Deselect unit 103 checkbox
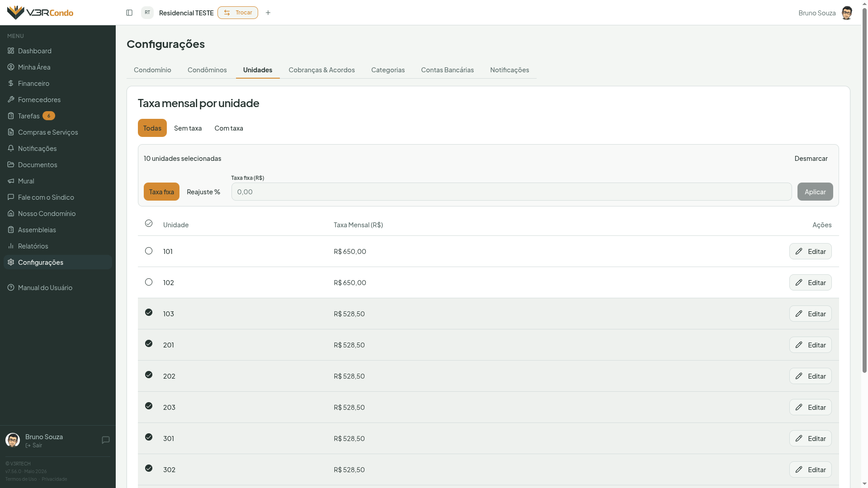This screenshot has height=488, width=868. (149, 312)
